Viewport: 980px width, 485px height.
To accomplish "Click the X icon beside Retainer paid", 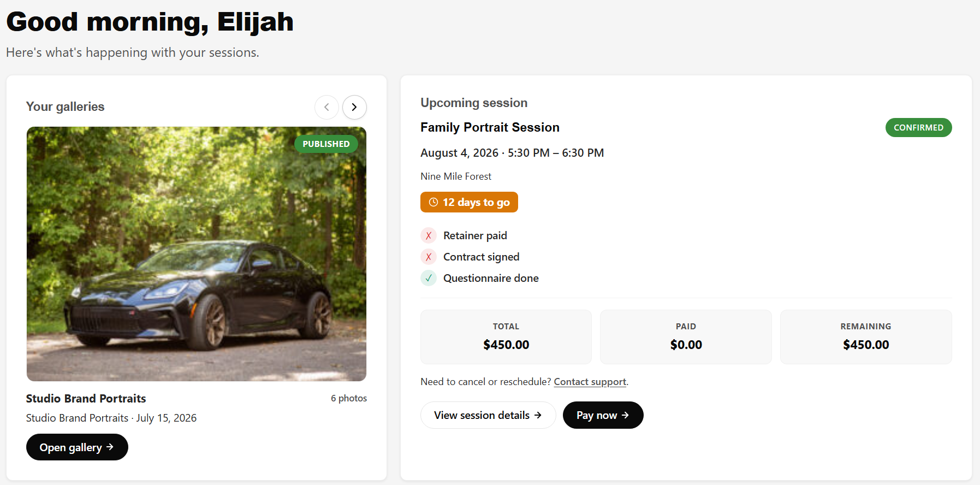I will 429,235.
